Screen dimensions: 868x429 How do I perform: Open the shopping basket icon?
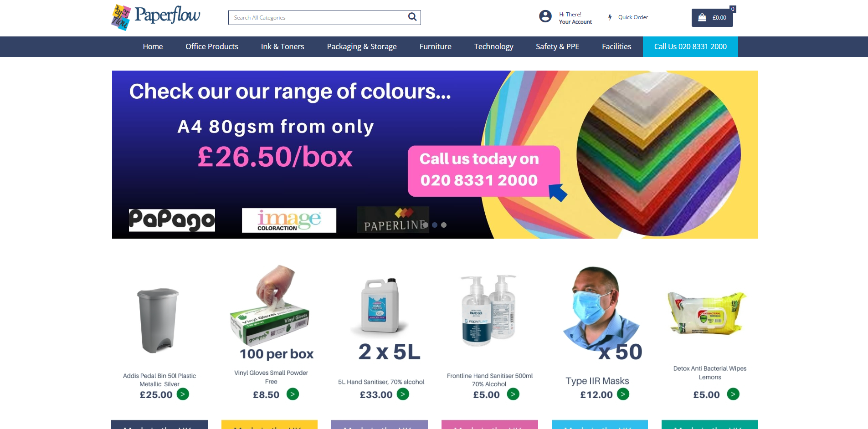point(702,18)
